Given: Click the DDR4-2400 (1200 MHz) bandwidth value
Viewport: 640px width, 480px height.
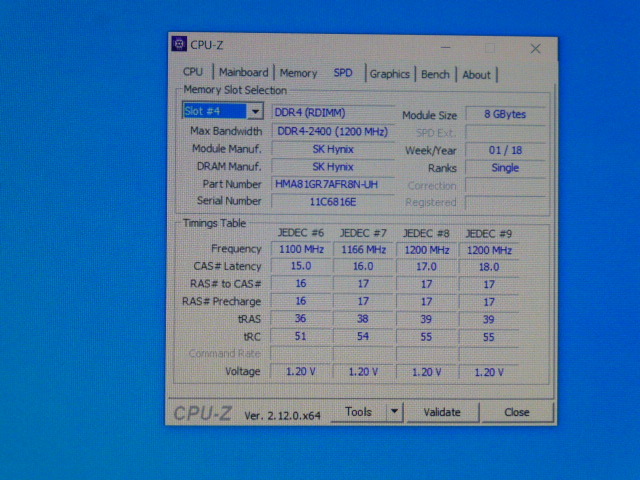Looking at the screenshot, I should (x=332, y=131).
